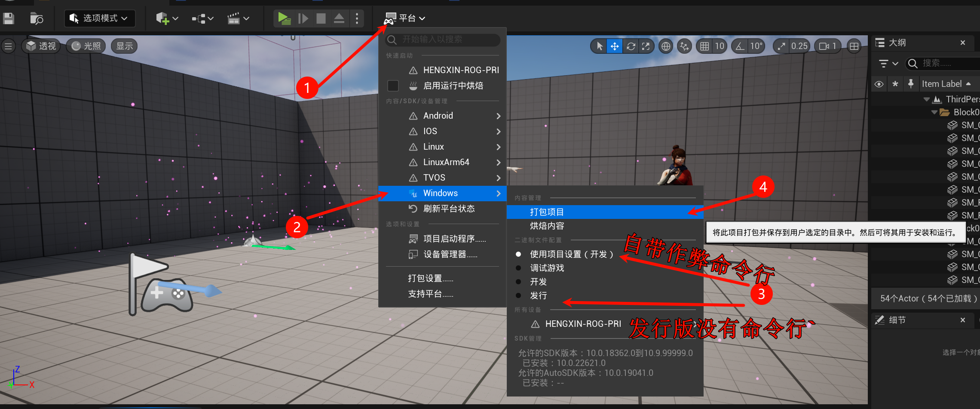The width and height of the screenshot is (980, 409).
Task: Open the 选项模式 dropdown
Action: (100, 18)
